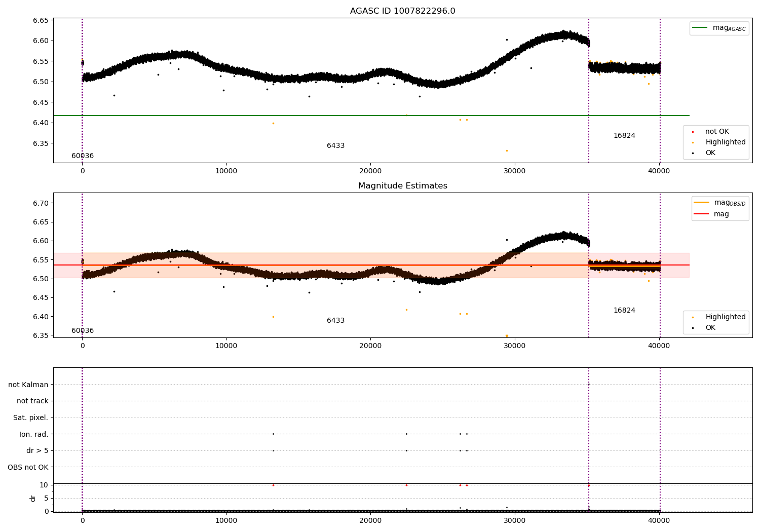Select the 'Magnitude Estimates' plot title
760x532 pixels.
pyautogui.click(x=402, y=186)
